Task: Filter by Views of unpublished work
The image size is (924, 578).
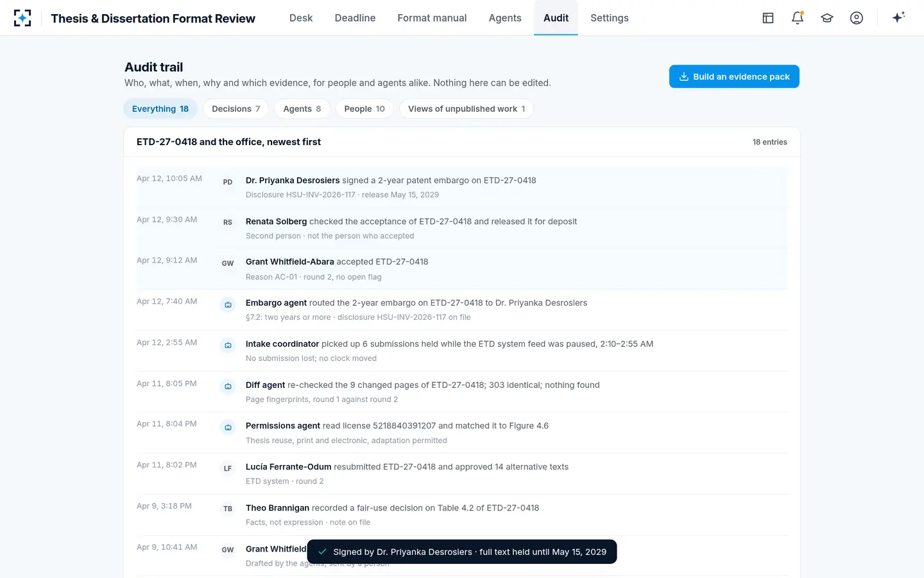Action: pyautogui.click(x=466, y=109)
